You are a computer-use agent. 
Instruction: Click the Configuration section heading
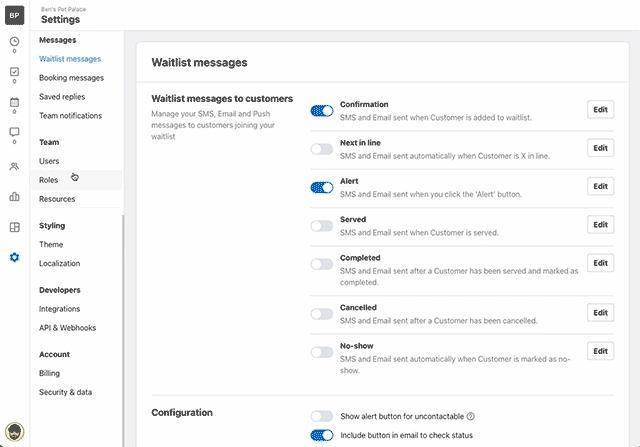(182, 413)
